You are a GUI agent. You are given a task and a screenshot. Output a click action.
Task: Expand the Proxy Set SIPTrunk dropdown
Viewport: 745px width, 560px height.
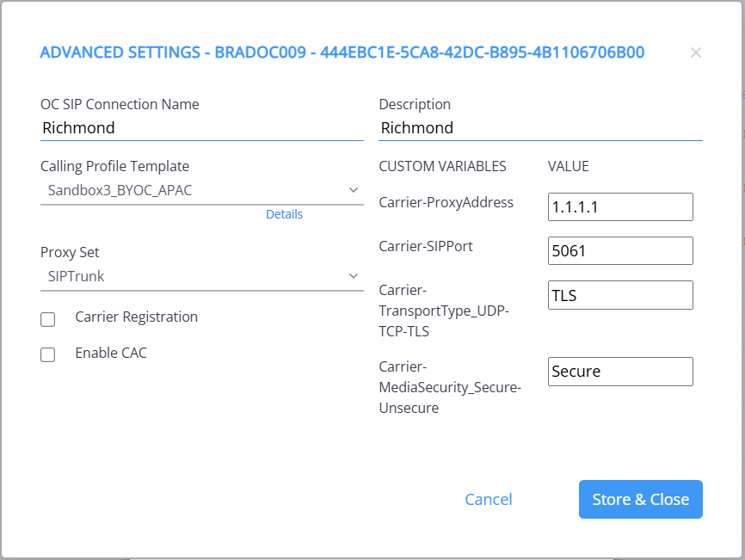pos(201,276)
